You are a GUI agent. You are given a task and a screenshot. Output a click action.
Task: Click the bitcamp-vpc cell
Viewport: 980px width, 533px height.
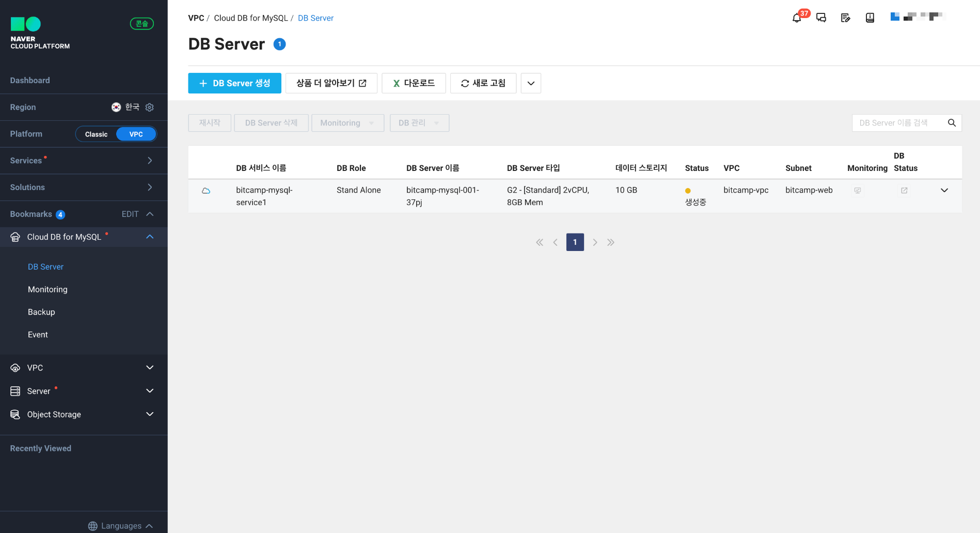pos(746,191)
